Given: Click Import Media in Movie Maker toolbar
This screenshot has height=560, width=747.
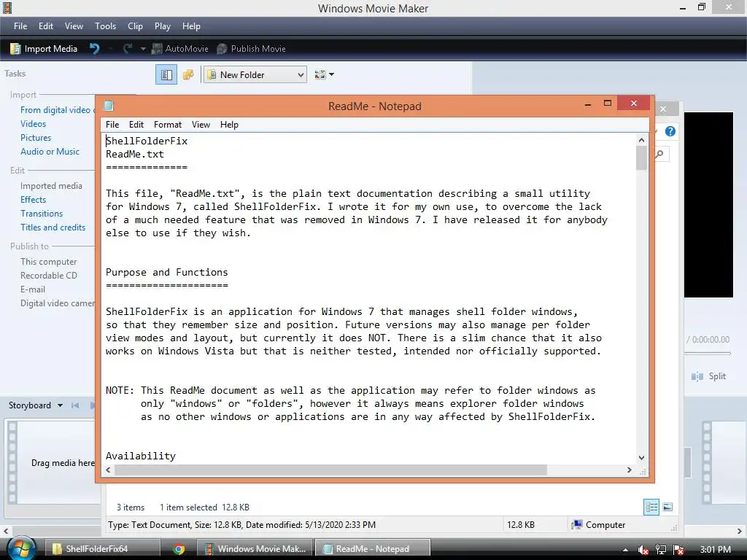Looking at the screenshot, I should coord(43,49).
